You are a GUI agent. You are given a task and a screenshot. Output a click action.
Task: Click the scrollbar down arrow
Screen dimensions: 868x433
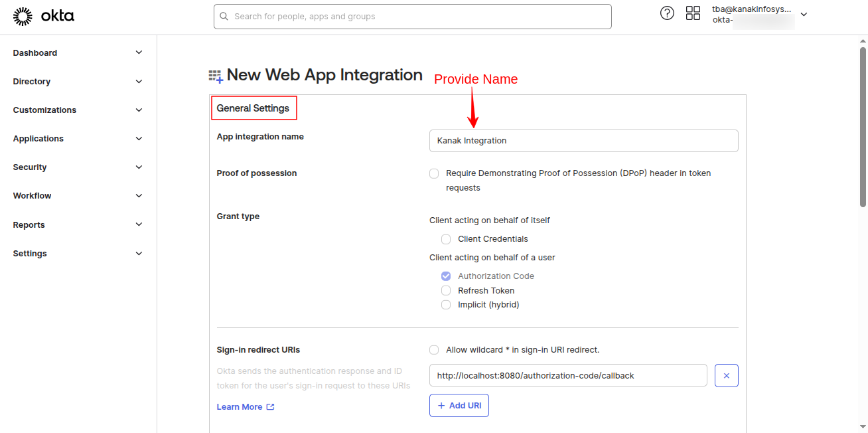pos(863,427)
